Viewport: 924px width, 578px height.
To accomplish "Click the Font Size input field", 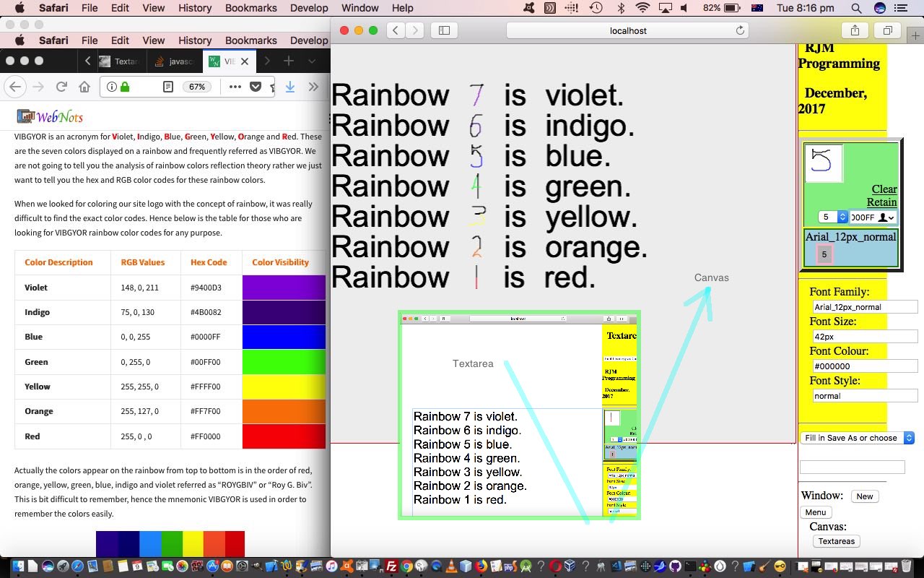I will pos(864,337).
